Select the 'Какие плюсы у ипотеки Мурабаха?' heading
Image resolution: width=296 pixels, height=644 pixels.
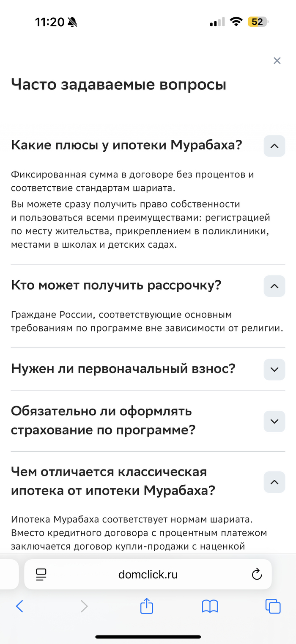[126, 145]
